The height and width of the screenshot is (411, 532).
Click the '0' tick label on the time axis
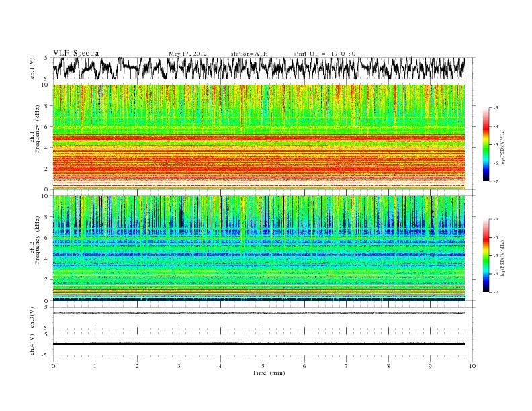pos(53,366)
